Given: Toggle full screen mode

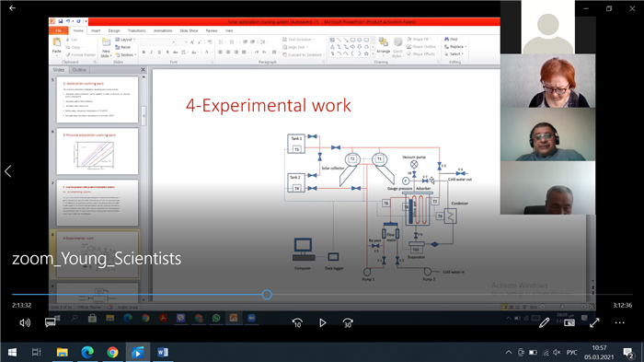Looking at the screenshot, I should pyautogui.click(x=594, y=323).
